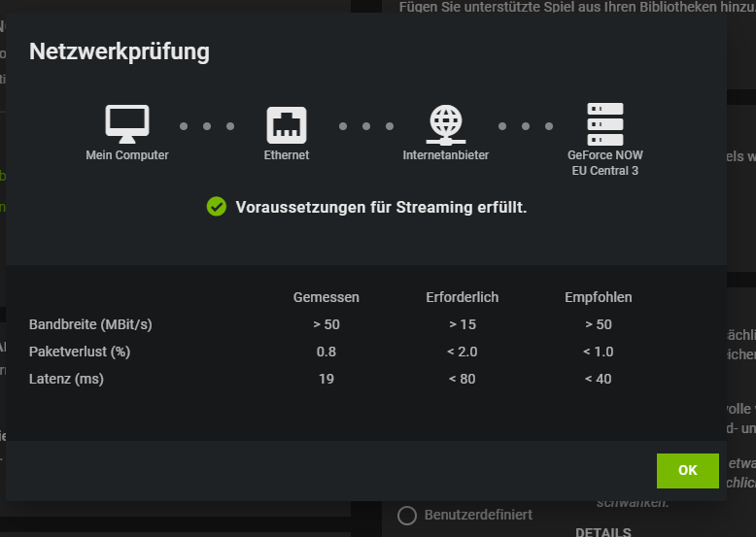Viewport: 756px width, 537px height.
Task: Confirm the dialog with the OK button
Action: point(688,471)
